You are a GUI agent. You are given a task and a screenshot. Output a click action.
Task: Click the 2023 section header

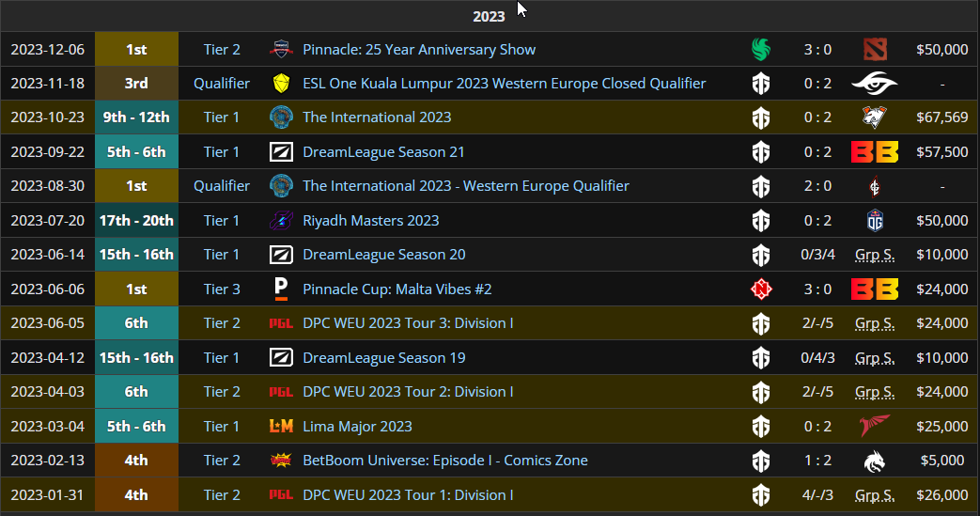(489, 16)
